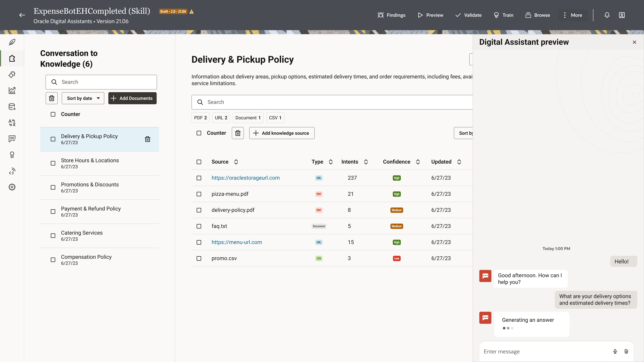Image resolution: width=644 pixels, height=362 pixels.
Task: Check the Store Hours & Locations checkbox
Action: [53, 163]
